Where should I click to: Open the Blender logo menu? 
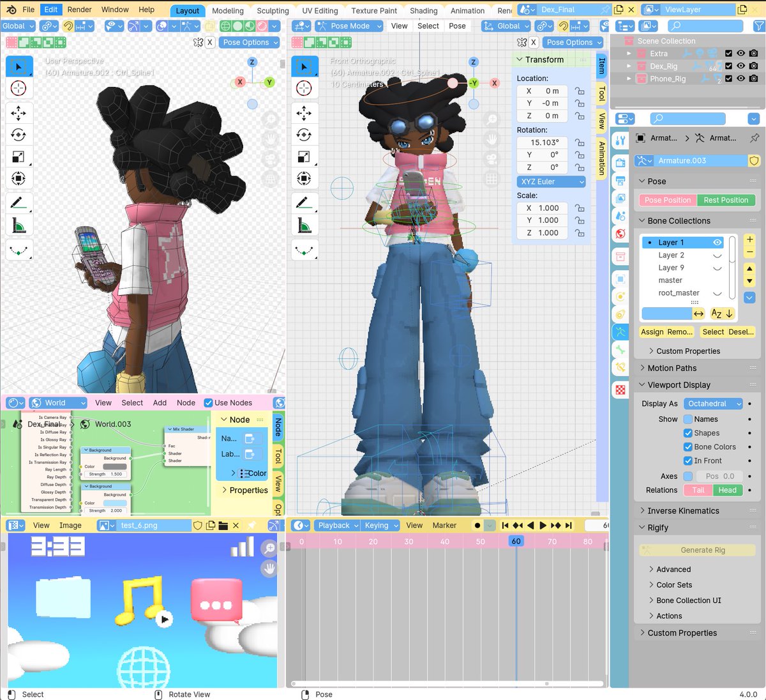pyautogui.click(x=11, y=10)
